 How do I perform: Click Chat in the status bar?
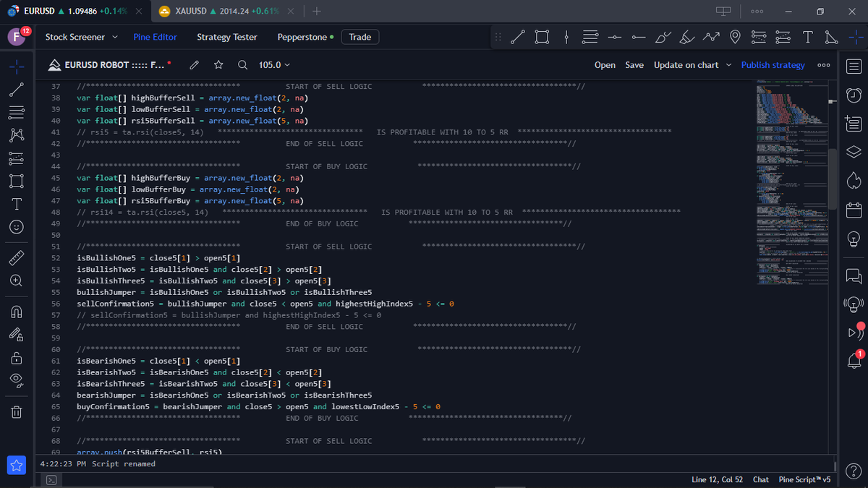pos(761,480)
